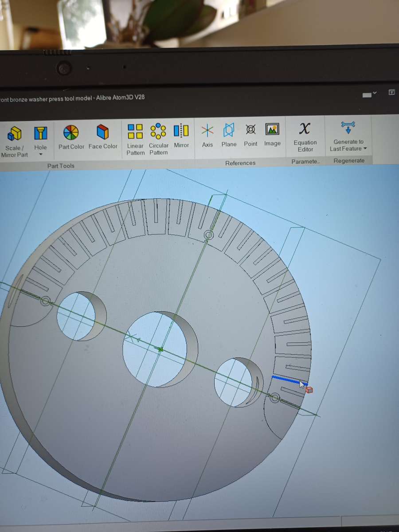
Task: Insert a reference Point
Action: tap(250, 135)
